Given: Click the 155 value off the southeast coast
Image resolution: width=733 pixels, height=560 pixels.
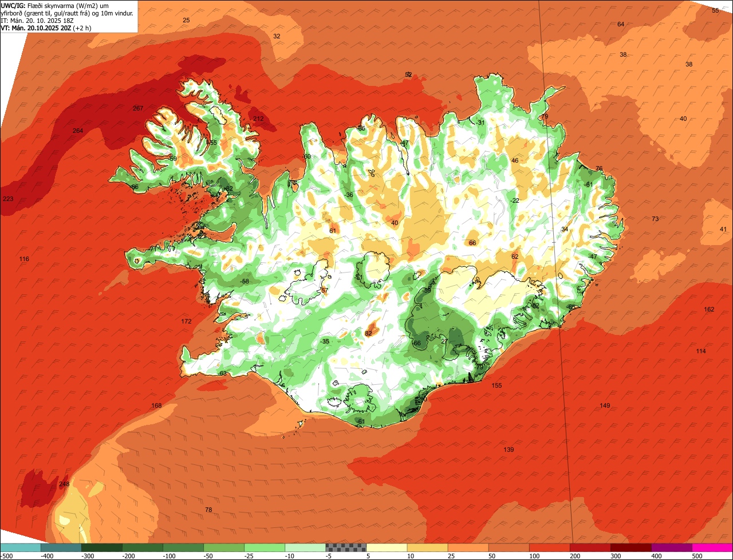Looking at the screenshot, I should (x=496, y=385).
